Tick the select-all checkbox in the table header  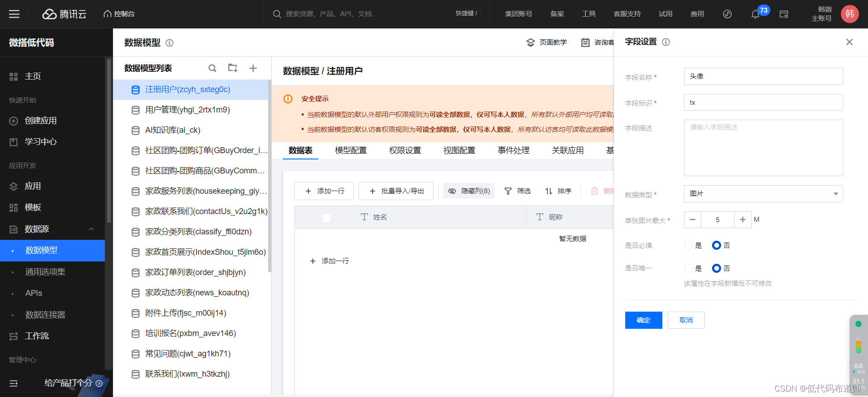click(x=326, y=218)
